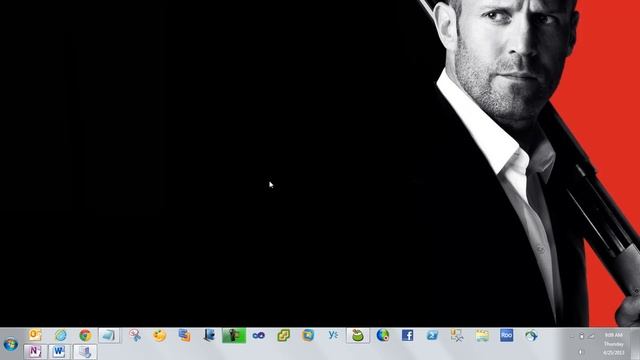
Task: Click the Show desktop button at taskbar edge
Action: [635, 344]
